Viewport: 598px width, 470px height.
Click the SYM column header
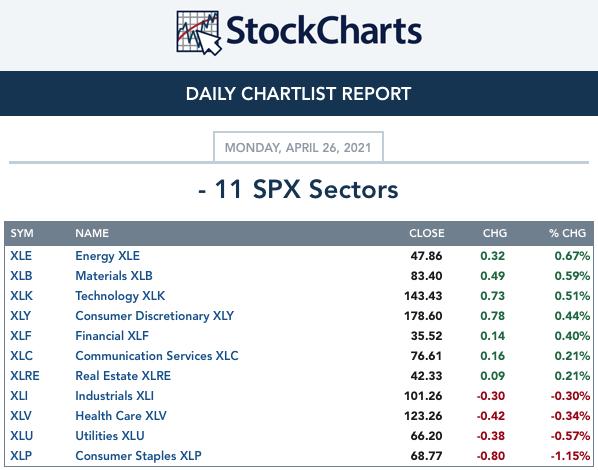pos(22,233)
